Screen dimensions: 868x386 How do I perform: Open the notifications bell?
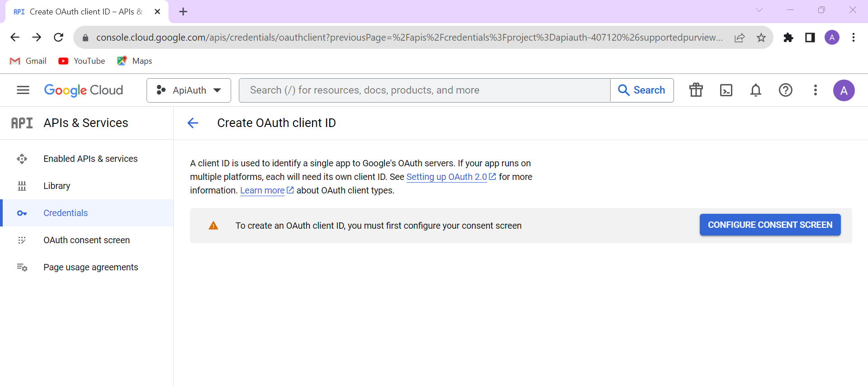pos(756,90)
